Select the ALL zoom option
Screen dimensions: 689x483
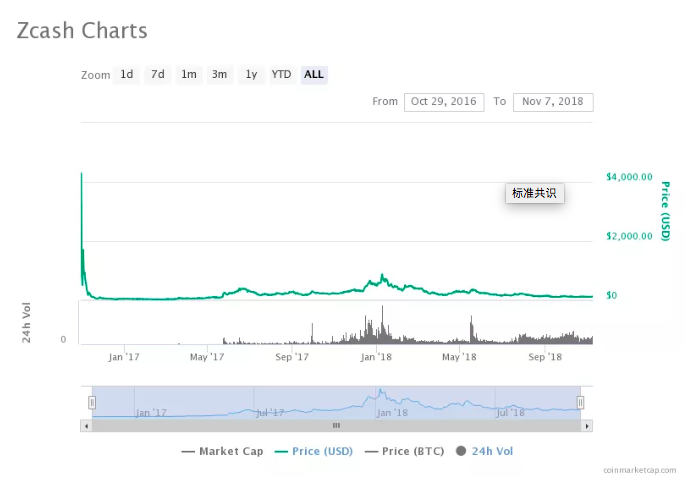click(x=314, y=74)
